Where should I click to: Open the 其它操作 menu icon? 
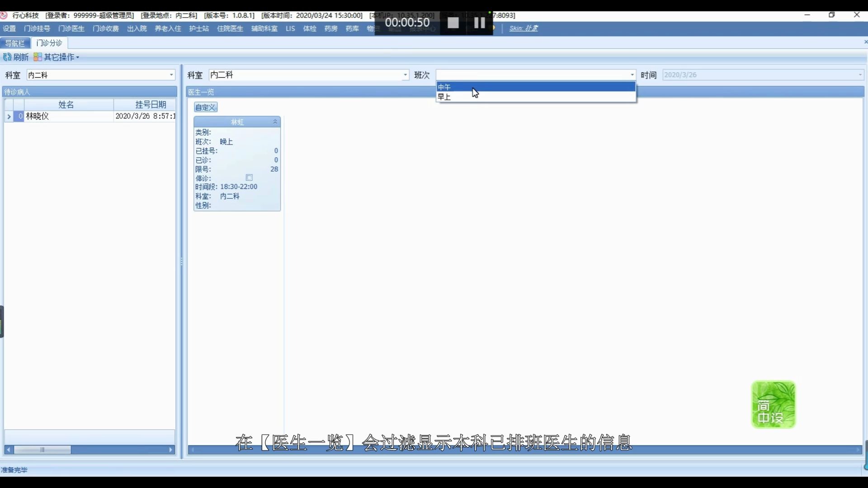click(38, 57)
